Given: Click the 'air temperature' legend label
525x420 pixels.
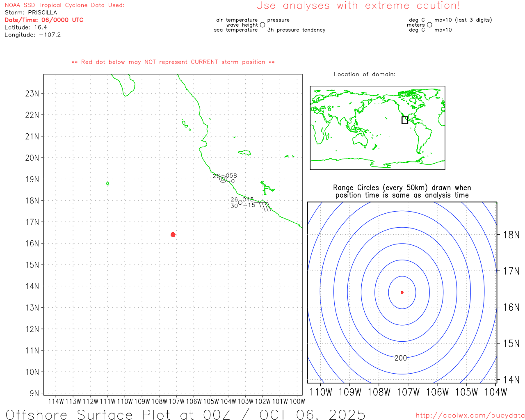Looking at the screenshot, I should (x=237, y=20).
